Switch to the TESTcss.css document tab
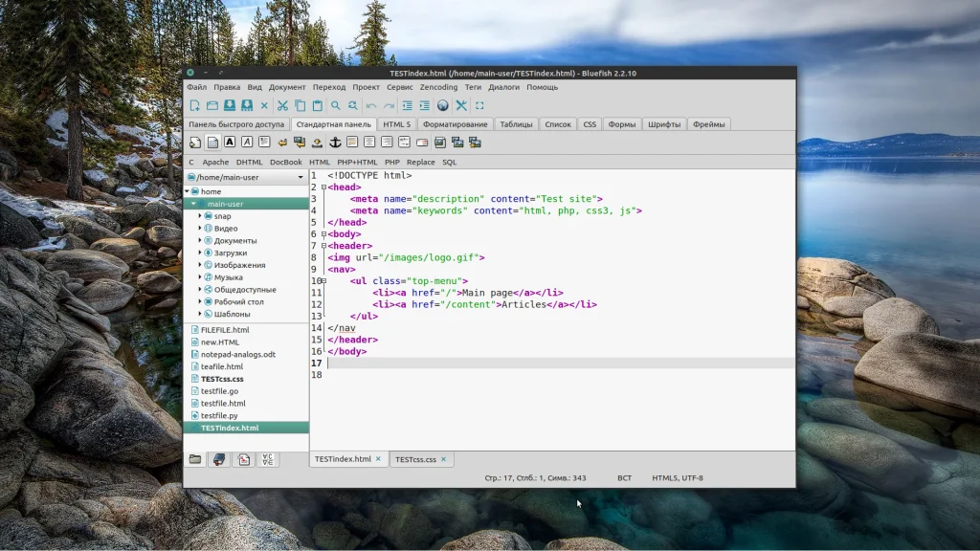The width and height of the screenshot is (980, 551). point(415,459)
